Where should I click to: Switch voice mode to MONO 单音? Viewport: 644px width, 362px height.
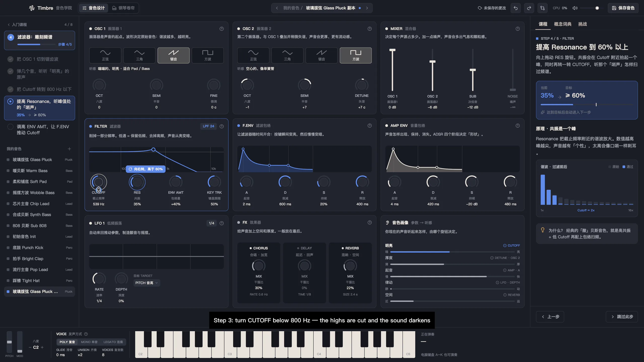[x=89, y=342]
